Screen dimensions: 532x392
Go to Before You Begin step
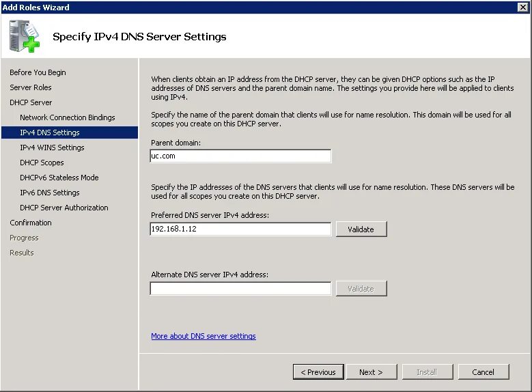coord(38,72)
